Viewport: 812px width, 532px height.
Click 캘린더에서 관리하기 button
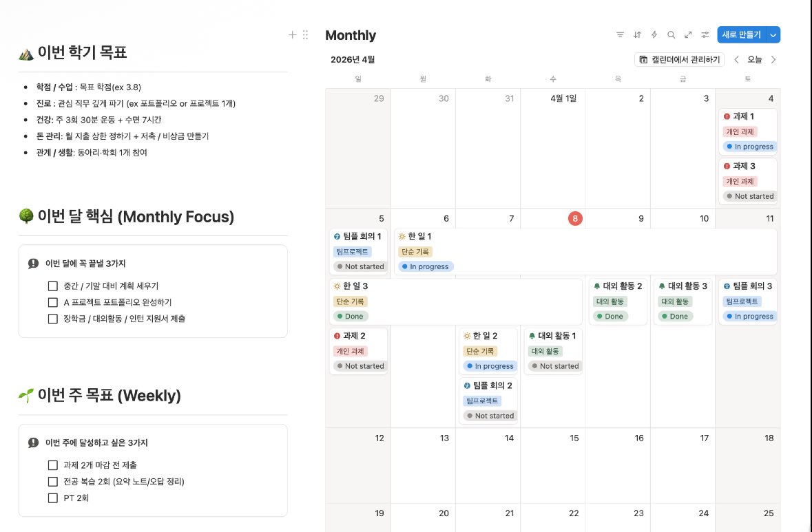click(x=680, y=59)
